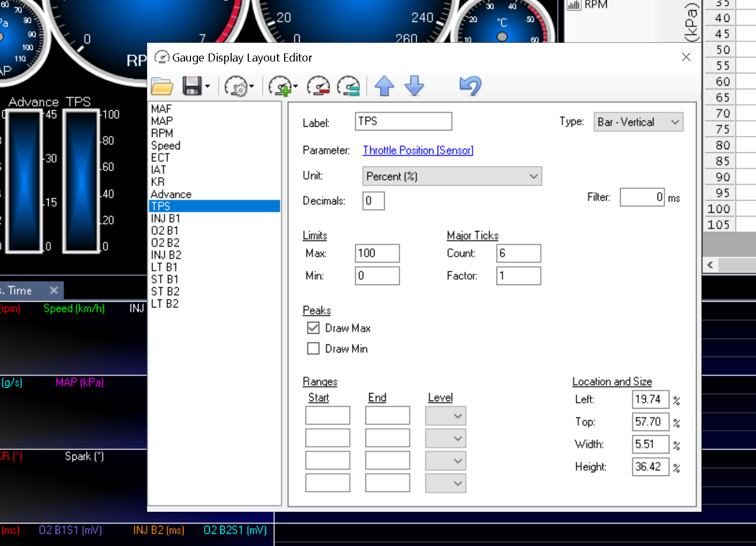Click the Limits Max input field
Image resolution: width=756 pixels, height=546 pixels.
(377, 253)
